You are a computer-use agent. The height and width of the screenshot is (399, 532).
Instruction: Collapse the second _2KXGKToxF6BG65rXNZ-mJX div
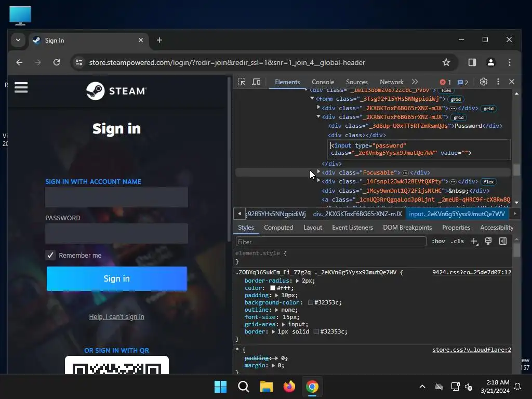(x=318, y=116)
